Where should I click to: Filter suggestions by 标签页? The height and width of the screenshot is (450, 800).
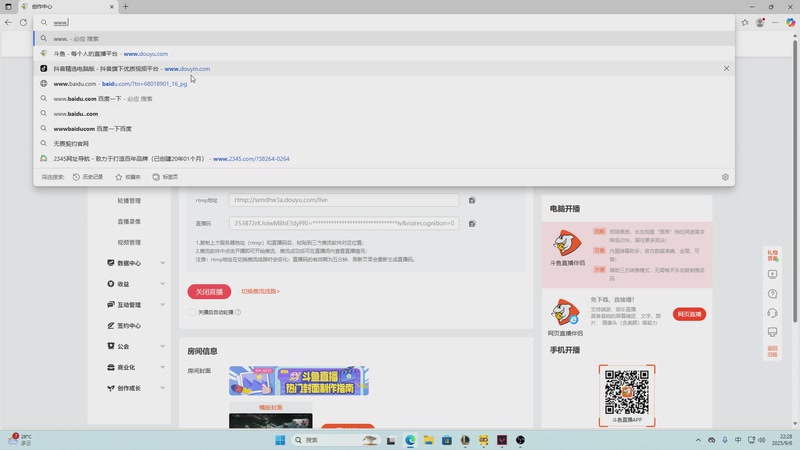[x=165, y=177]
